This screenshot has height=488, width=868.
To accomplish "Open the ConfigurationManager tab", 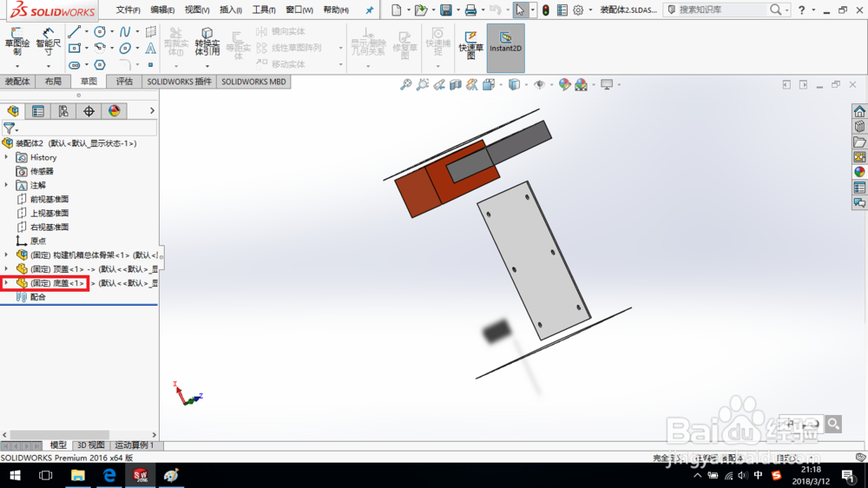I will pos(63,111).
